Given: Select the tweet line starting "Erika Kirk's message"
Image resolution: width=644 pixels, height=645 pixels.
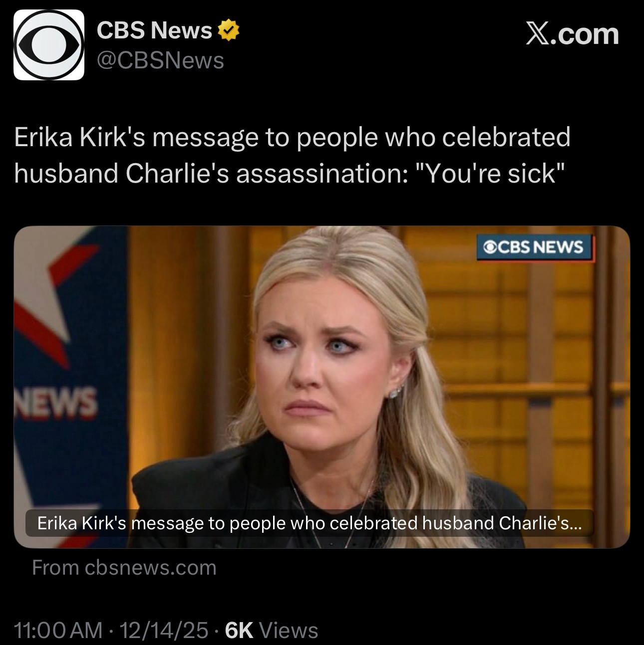Looking at the screenshot, I should click(292, 137).
